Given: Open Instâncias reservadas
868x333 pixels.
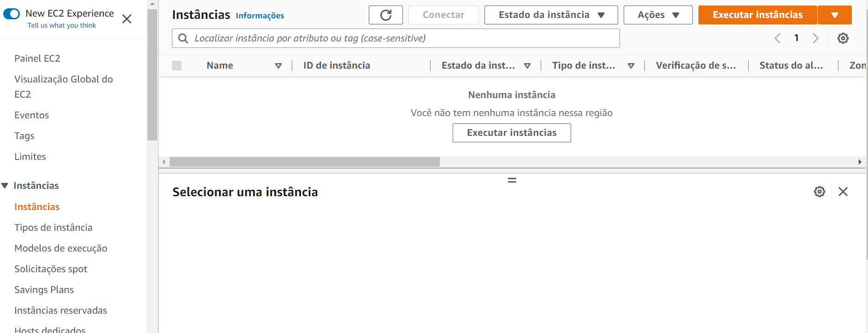Looking at the screenshot, I should coord(61,310).
